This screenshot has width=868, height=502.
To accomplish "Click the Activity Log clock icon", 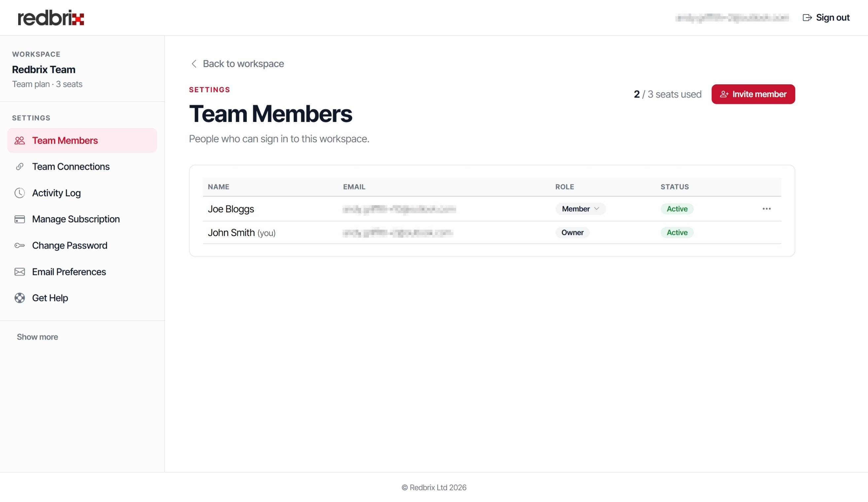I will [x=19, y=193].
